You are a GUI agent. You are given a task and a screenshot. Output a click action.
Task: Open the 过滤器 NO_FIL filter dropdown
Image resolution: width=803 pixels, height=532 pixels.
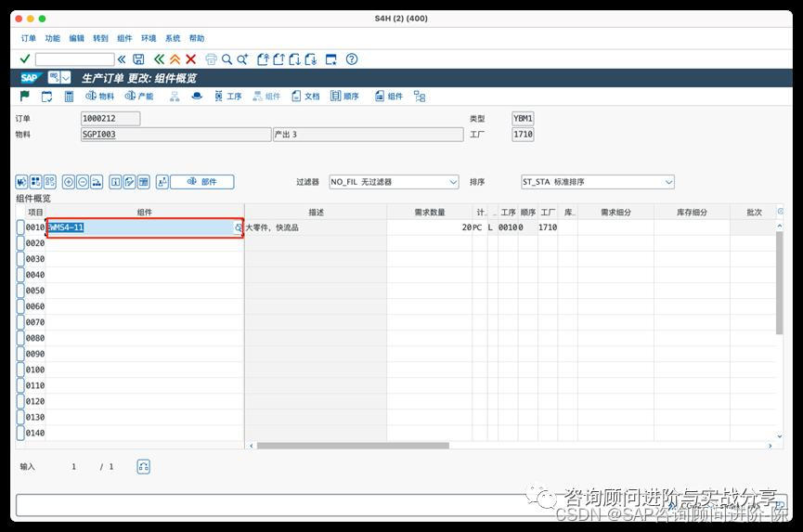coord(394,182)
